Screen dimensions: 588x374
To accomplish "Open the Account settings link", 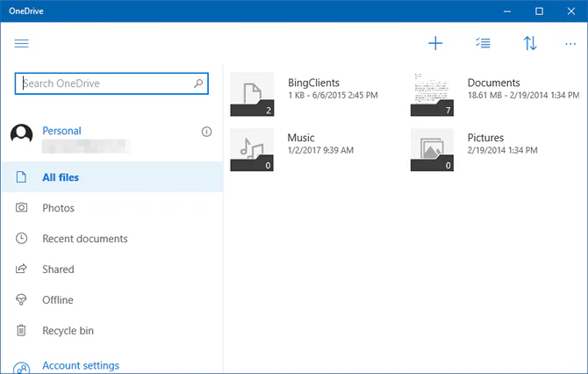I will pyautogui.click(x=81, y=365).
